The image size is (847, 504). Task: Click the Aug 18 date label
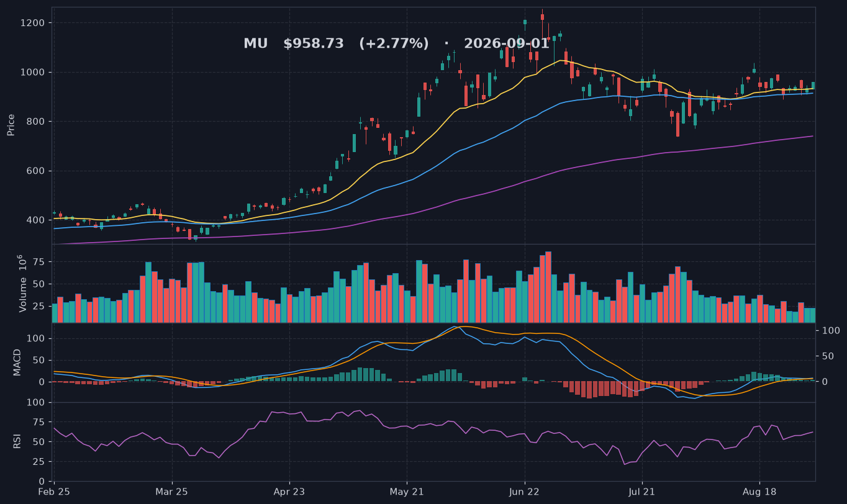(759, 492)
